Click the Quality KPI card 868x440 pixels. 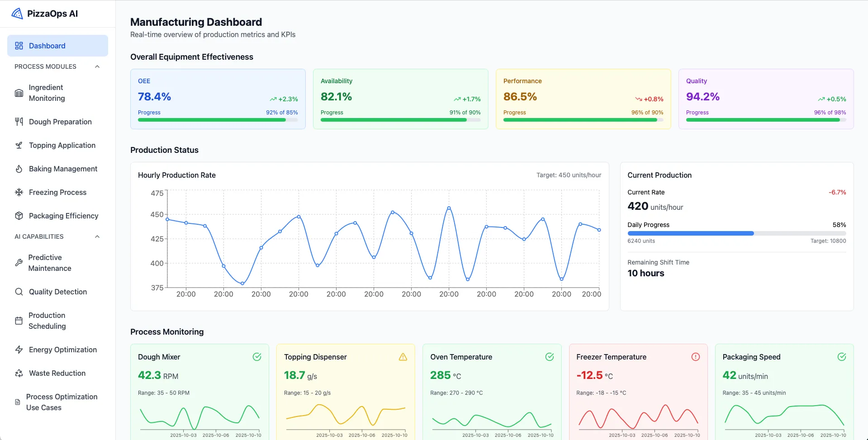tap(766, 99)
